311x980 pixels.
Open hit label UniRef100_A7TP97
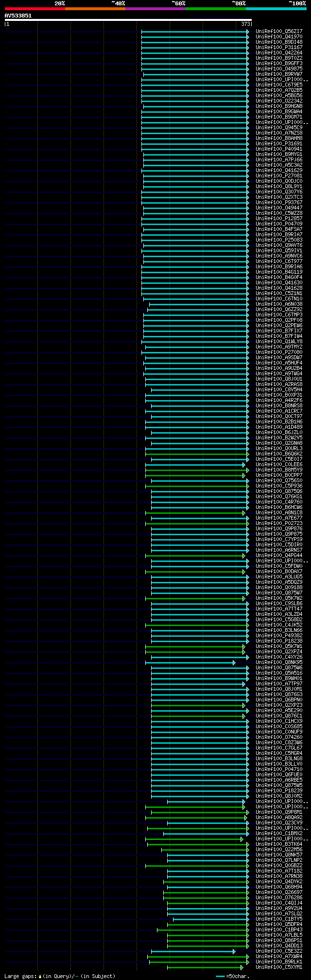click(x=279, y=683)
